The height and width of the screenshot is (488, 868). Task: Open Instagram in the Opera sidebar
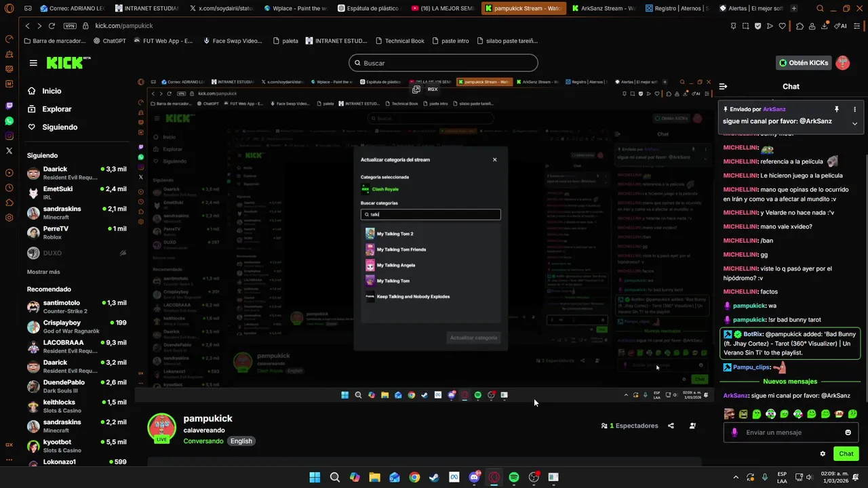pyautogui.click(x=9, y=136)
